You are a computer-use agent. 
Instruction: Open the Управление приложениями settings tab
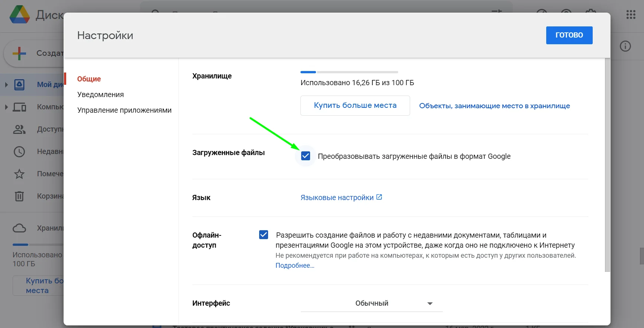coord(124,110)
